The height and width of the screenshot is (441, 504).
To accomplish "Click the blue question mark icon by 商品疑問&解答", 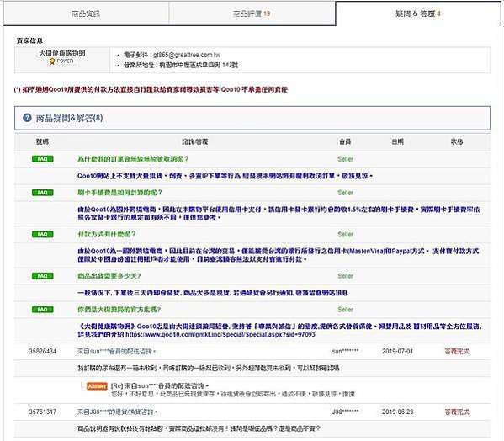I will pyautogui.click(x=27, y=118).
